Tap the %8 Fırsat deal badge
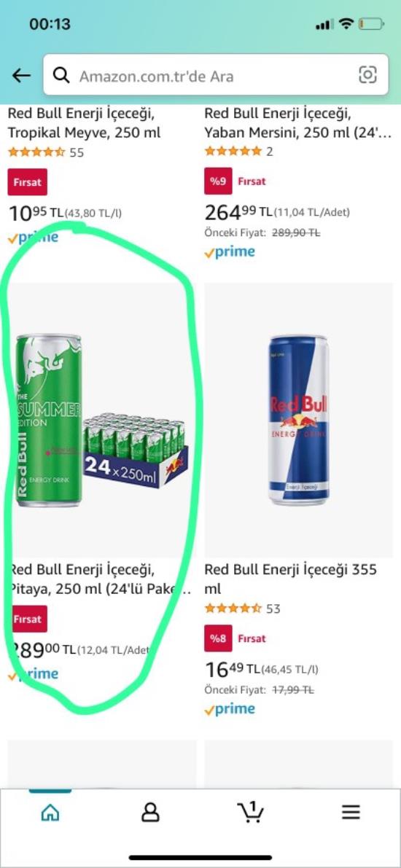 235,638
